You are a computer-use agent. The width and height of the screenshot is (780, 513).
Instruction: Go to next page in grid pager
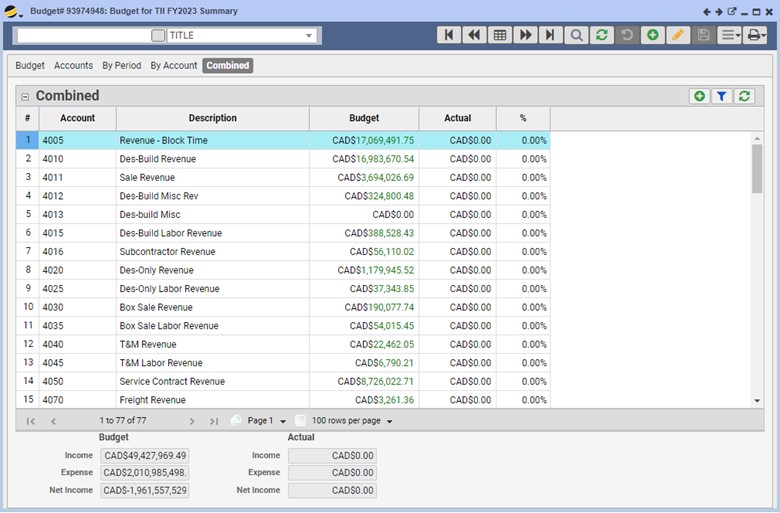192,421
